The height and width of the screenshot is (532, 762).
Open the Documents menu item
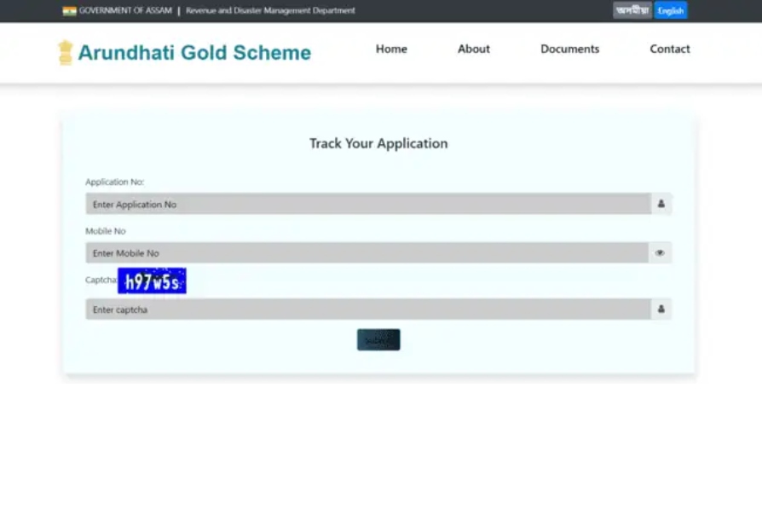(569, 49)
